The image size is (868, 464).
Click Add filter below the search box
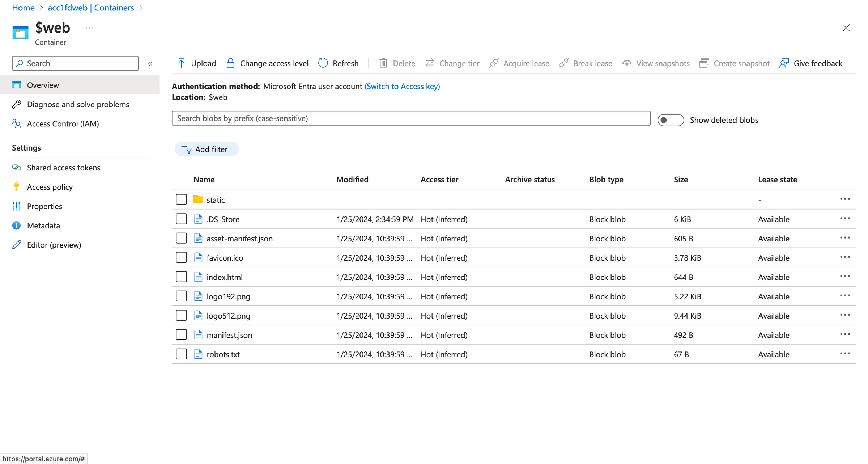[207, 149]
